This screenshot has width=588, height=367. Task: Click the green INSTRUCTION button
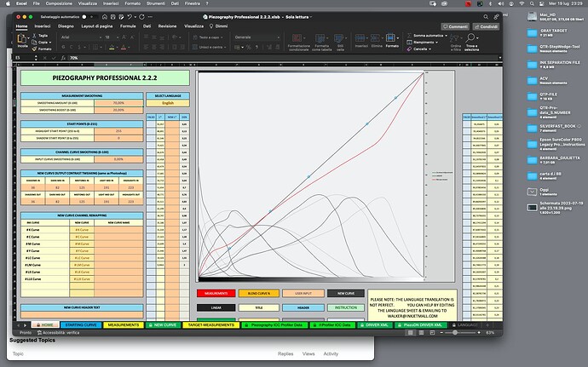[346, 307]
